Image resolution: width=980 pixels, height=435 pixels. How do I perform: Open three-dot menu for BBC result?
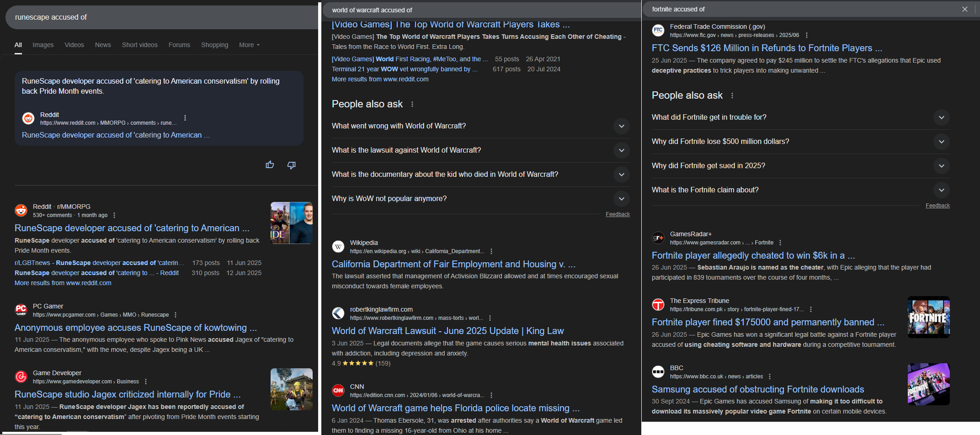tap(770, 377)
